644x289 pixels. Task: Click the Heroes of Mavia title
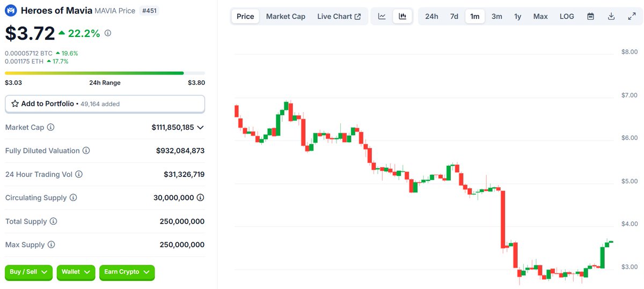[x=56, y=11]
